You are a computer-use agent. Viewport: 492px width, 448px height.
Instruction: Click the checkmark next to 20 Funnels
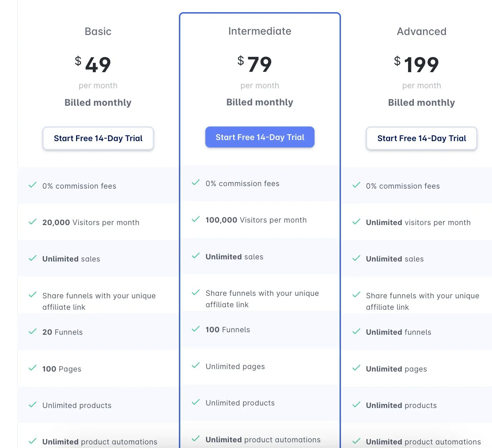point(32,332)
